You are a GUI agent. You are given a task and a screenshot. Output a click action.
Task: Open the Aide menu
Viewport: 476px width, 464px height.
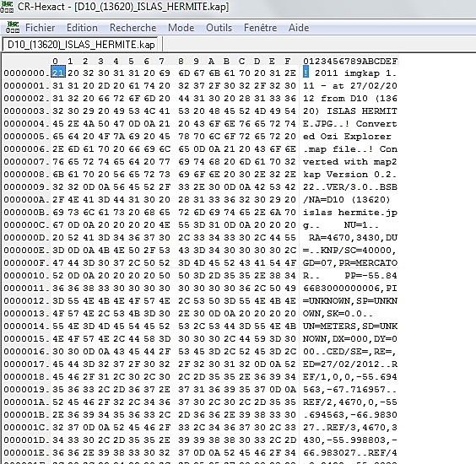coord(299,28)
